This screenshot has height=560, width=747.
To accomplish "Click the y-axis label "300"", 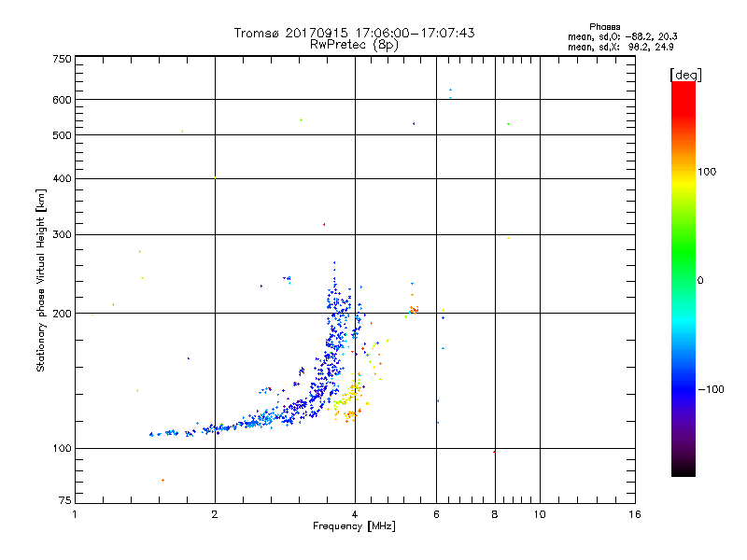I will (62, 234).
